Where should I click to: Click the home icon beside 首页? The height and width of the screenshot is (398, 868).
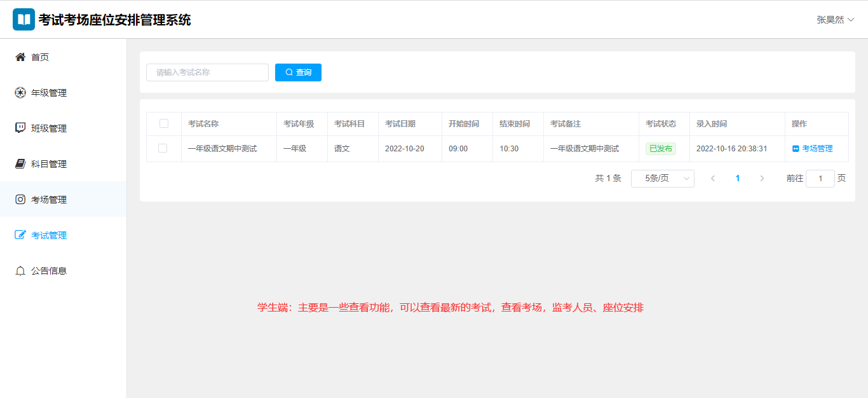(20, 57)
